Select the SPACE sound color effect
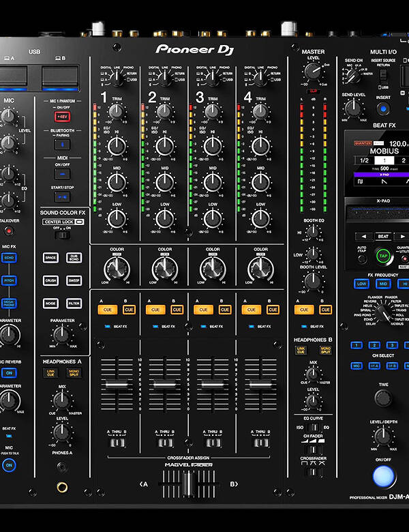Screen dimensions: 409x532 50,258
